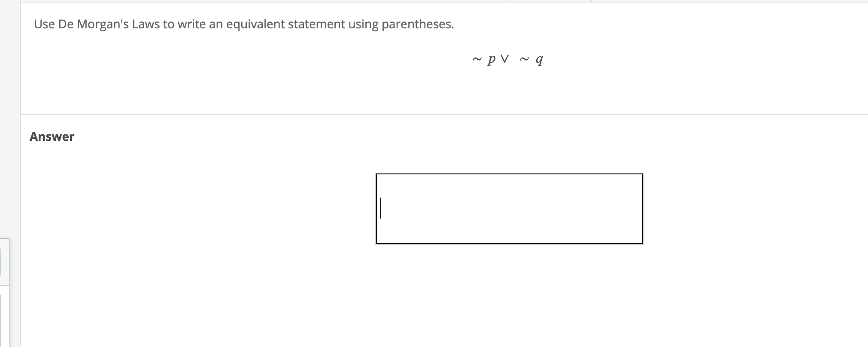Click the partially visible panel on the left edge
The width and height of the screenshot is (868, 347).
point(3,258)
